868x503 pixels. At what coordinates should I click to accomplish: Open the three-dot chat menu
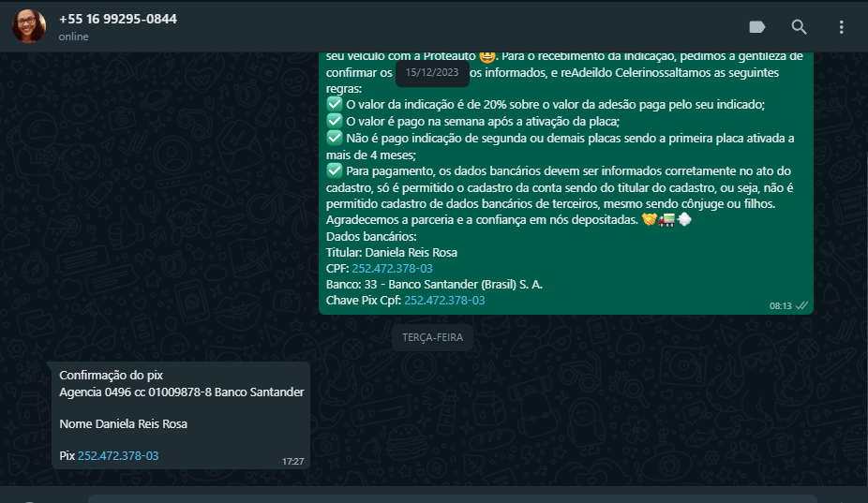(x=841, y=27)
